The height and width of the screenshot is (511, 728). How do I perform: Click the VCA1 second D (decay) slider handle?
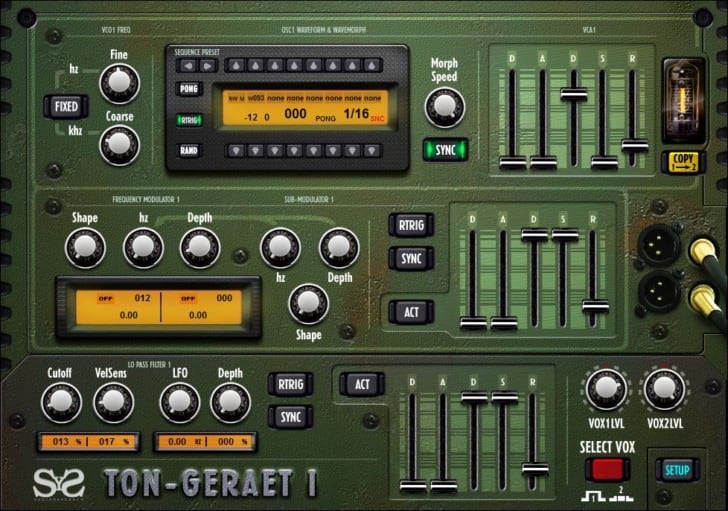tap(574, 93)
